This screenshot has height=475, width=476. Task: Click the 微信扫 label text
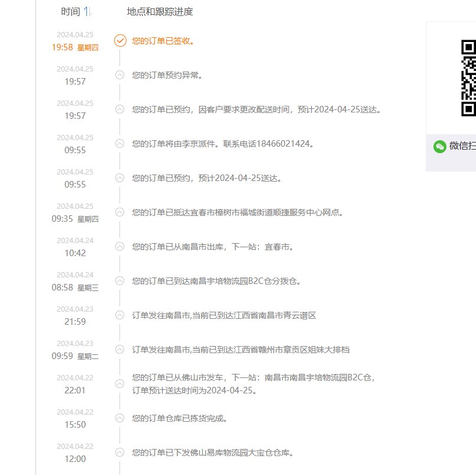coord(462,146)
